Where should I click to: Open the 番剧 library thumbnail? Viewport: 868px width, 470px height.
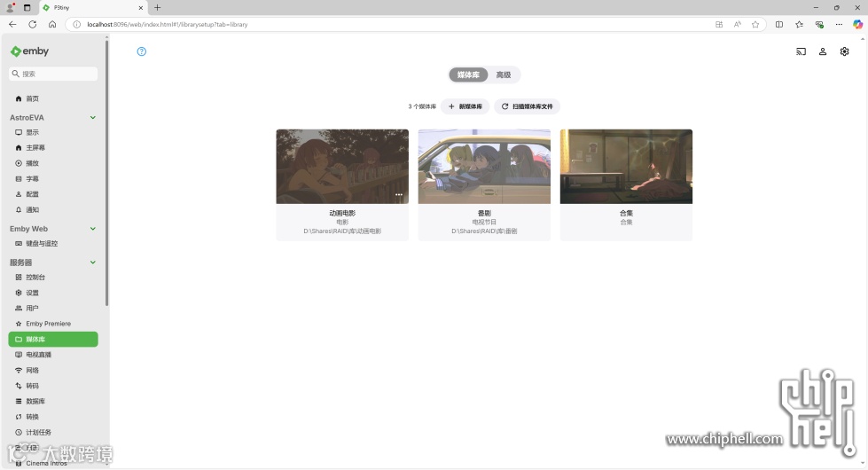pos(484,167)
